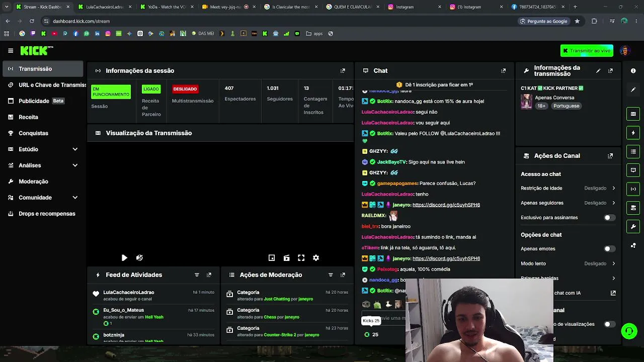Viewport: 644px width, 362px height.
Task: Click the Pergunte ao Google button
Action: [543, 21]
